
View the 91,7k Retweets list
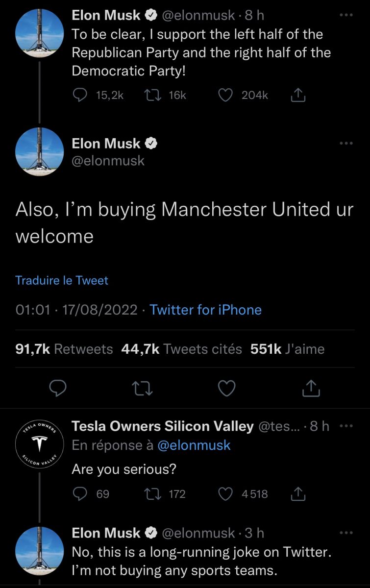tap(64, 349)
